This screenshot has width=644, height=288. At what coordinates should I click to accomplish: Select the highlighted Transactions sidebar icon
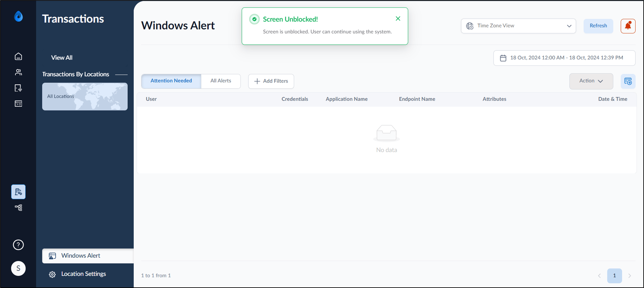point(18,192)
